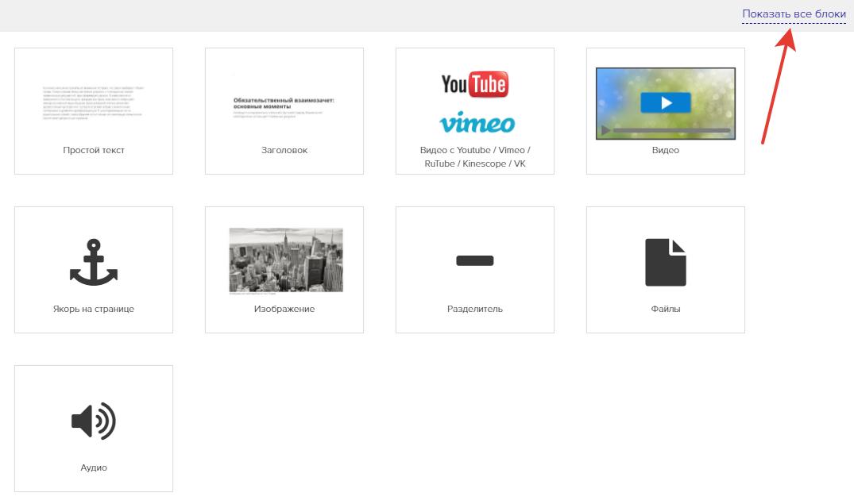Select the 'Аудио' label
The image size is (854, 504).
[94, 467]
